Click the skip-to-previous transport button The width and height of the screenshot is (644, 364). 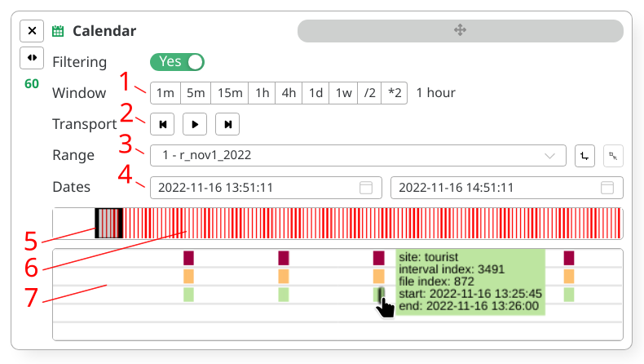point(162,124)
